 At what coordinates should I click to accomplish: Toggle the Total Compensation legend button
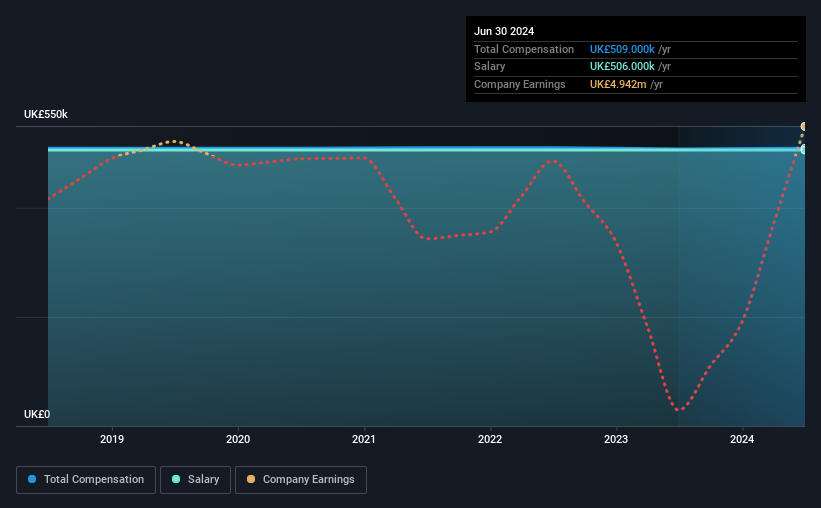86,480
